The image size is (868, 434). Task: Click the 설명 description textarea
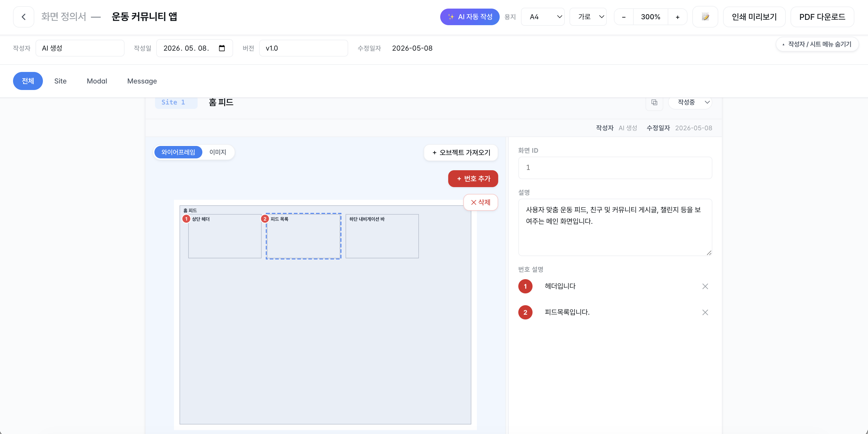coord(615,227)
